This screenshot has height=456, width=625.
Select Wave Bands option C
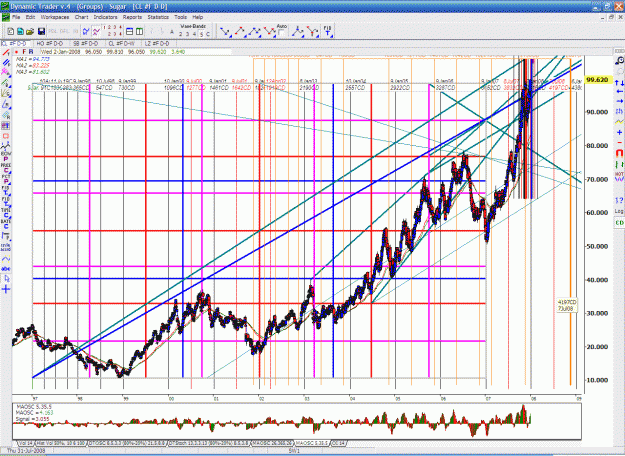[x=208, y=34]
